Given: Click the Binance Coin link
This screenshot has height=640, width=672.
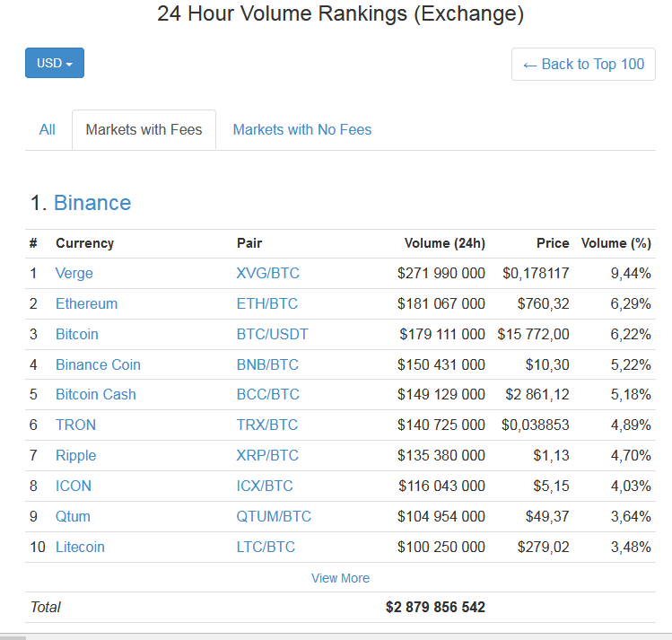Looking at the screenshot, I should pos(98,364).
